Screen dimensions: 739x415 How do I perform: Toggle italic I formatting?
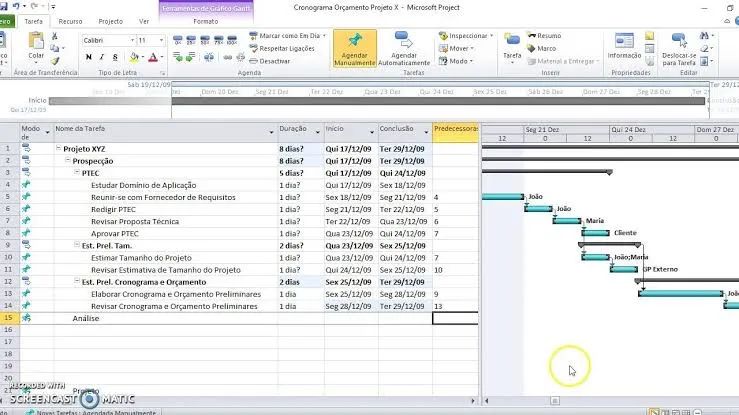click(x=102, y=57)
